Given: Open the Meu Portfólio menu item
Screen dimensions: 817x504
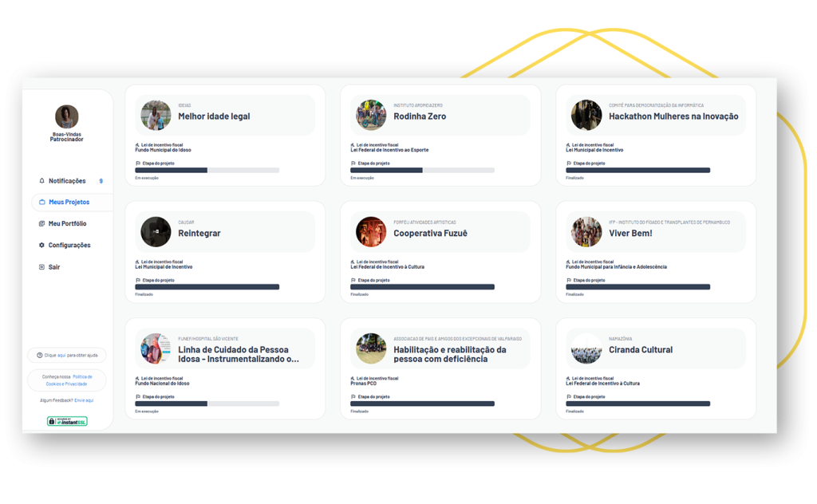Looking at the screenshot, I should click(x=67, y=223).
